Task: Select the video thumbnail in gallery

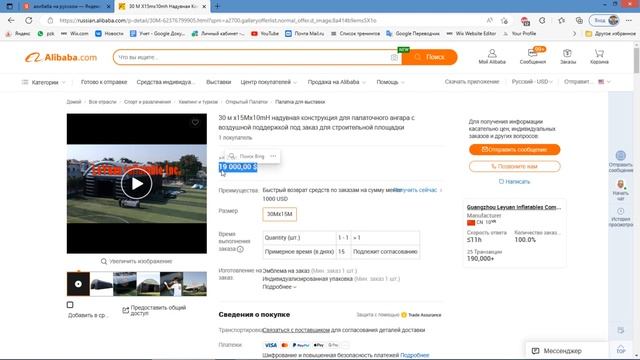Action: tap(78, 284)
